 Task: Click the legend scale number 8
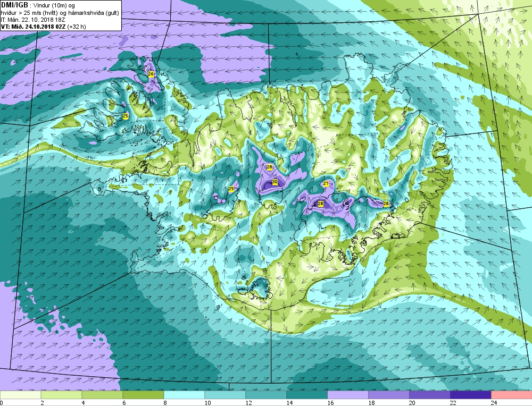(x=166, y=403)
